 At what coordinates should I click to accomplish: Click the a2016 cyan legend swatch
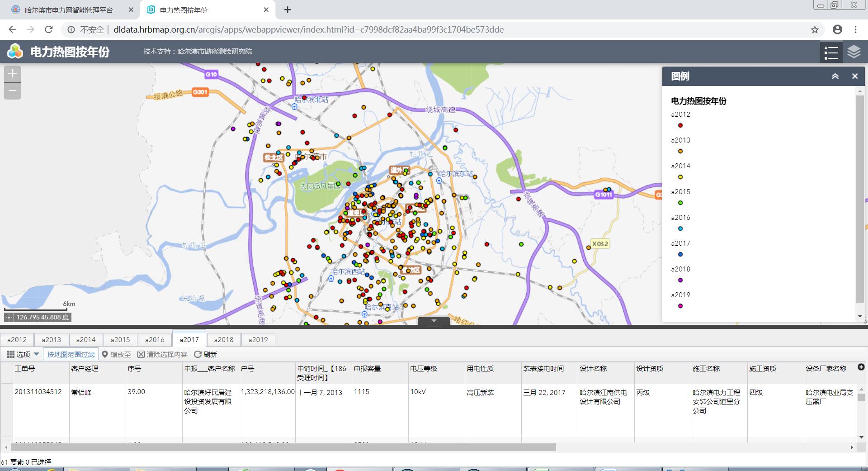[680, 228]
